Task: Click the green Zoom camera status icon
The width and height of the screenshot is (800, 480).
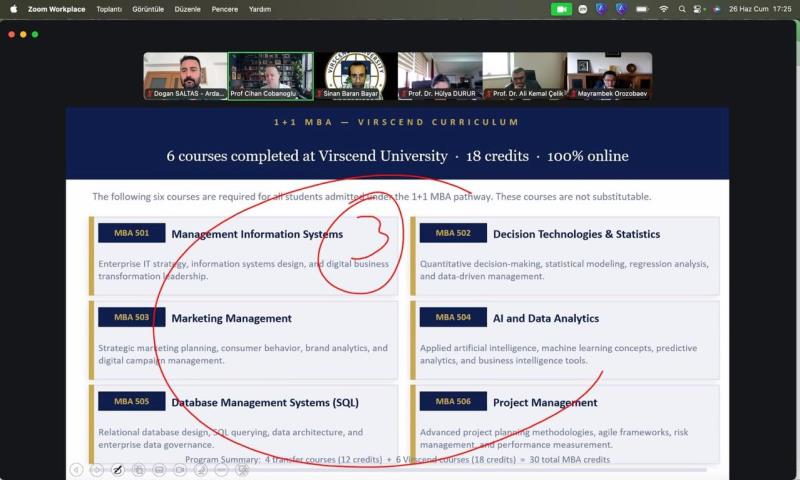Action: click(x=561, y=9)
